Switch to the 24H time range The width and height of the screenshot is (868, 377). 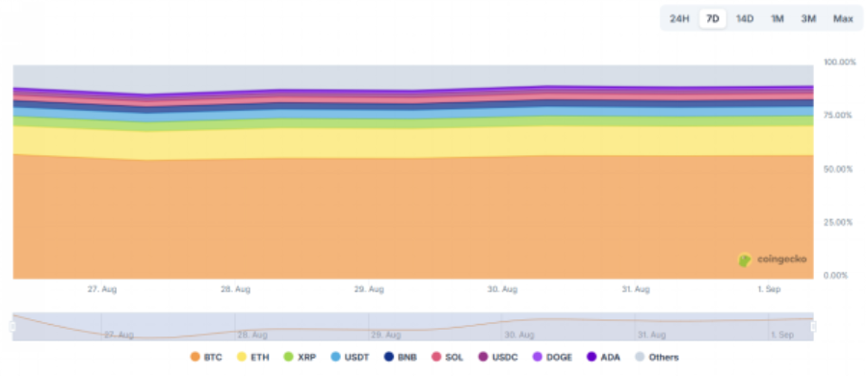(x=679, y=18)
